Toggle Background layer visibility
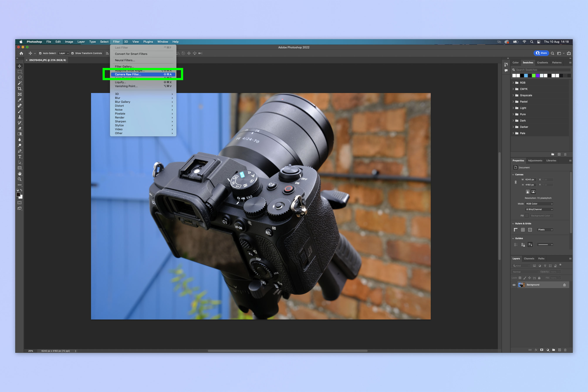This screenshot has height=392, width=588. click(x=513, y=285)
